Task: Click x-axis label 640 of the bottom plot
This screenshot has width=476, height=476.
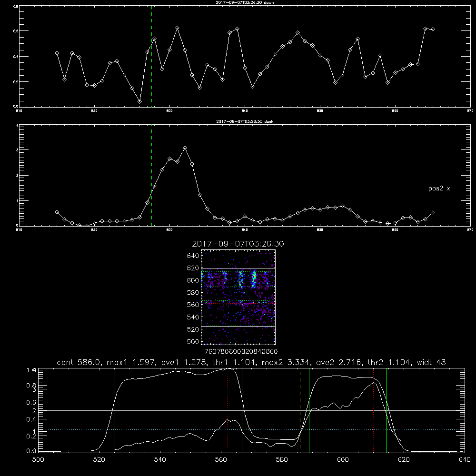Action: click(x=465, y=459)
